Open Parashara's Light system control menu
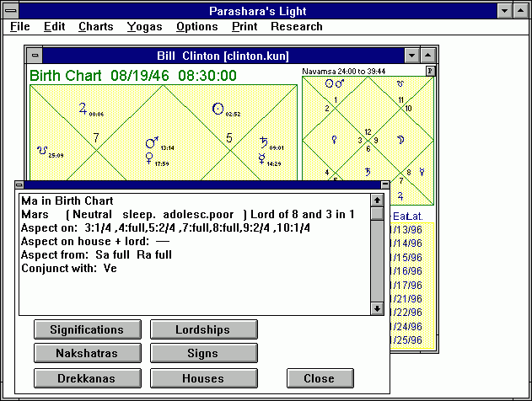The image size is (532, 401). (x=11, y=11)
